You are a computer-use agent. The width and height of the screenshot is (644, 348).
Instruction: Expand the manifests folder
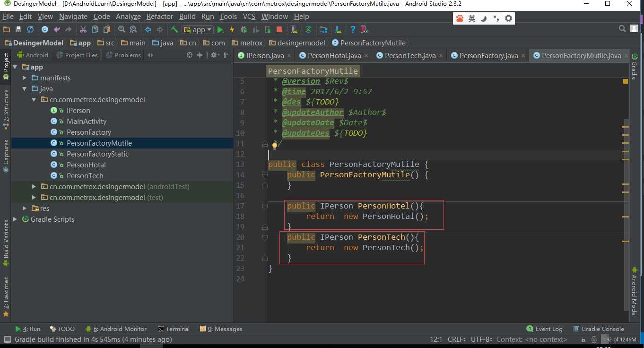25,78
